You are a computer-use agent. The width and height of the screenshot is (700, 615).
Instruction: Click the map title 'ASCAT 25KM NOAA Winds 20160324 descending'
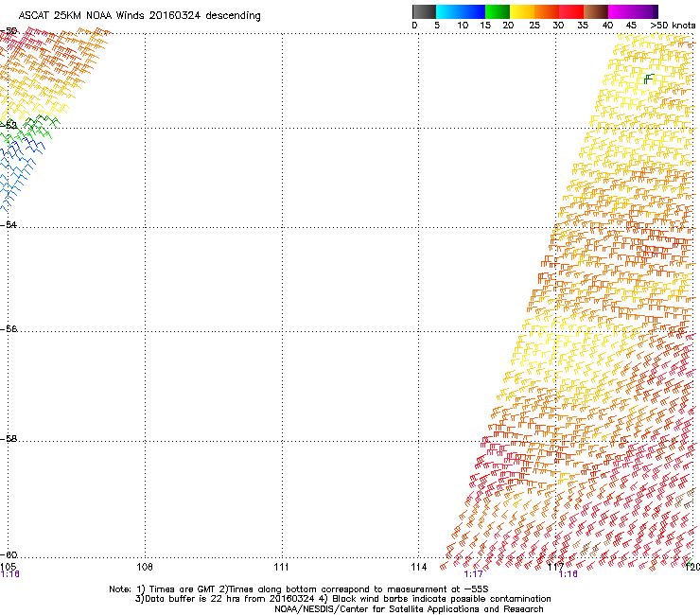[x=140, y=16]
